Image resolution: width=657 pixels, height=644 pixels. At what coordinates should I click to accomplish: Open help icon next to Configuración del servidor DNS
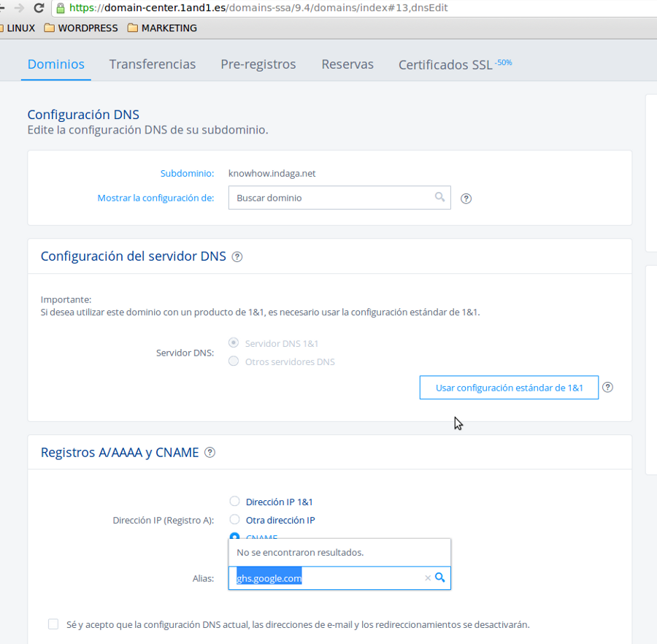coord(237,257)
